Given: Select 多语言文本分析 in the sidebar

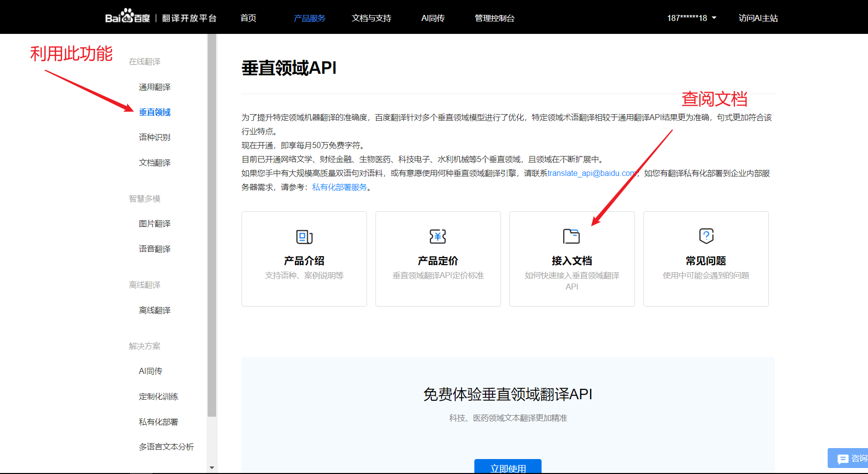Looking at the screenshot, I should [x=166, y=447].
